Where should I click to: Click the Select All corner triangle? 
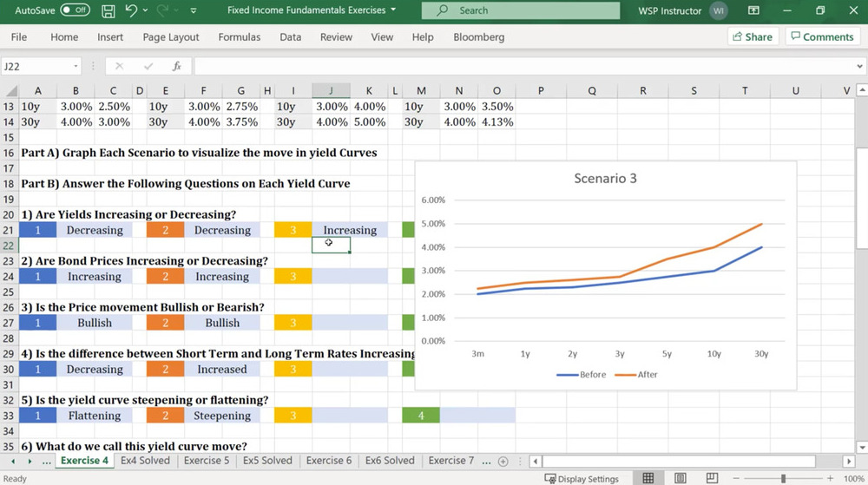pos(10,91)
